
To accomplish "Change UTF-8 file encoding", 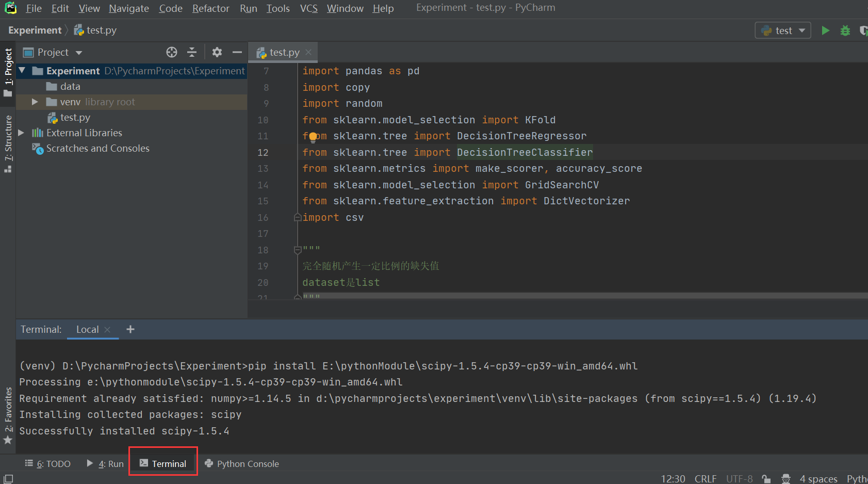I will pos(740,478).
